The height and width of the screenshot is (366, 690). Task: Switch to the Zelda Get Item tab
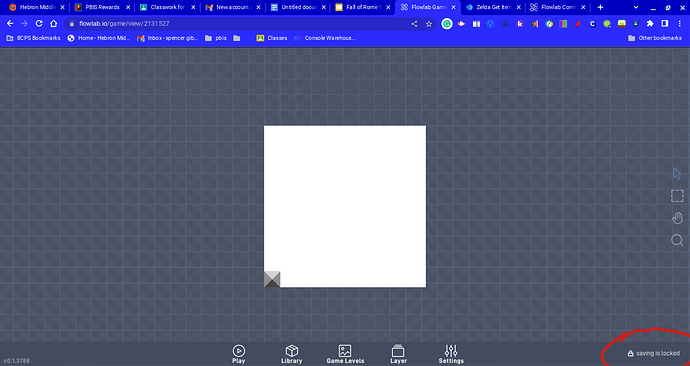tap(493, 7)
